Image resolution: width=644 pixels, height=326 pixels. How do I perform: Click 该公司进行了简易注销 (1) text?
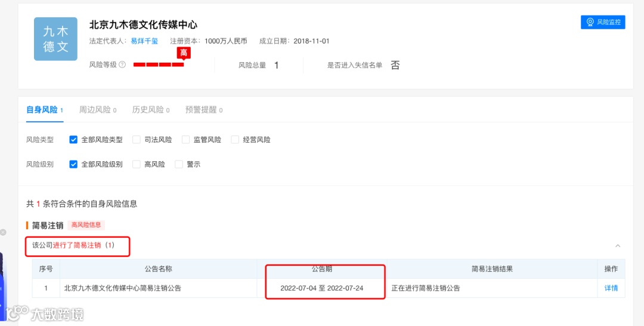click(73, 245)
